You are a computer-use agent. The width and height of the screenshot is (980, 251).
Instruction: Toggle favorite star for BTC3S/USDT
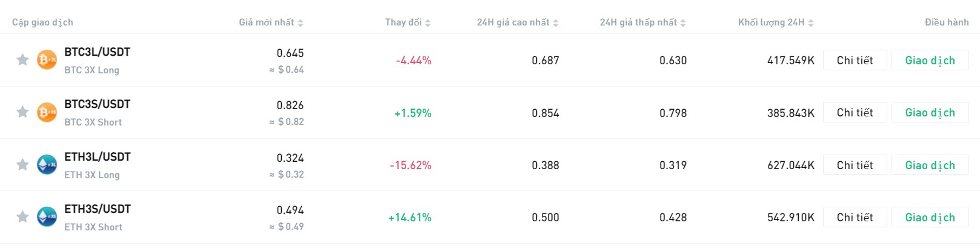[x=22, y=112]
